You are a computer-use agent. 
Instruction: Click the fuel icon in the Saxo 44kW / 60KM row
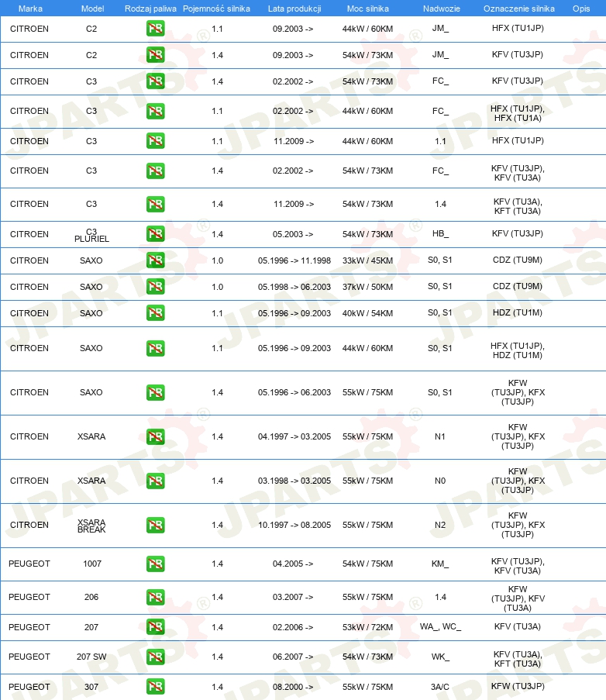pyautogui.click(x=155, y=348)
